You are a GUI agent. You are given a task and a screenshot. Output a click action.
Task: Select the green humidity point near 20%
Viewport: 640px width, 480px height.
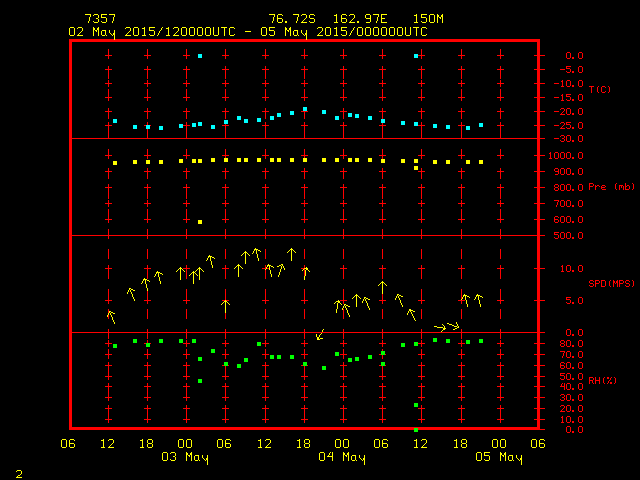point(416,405)
